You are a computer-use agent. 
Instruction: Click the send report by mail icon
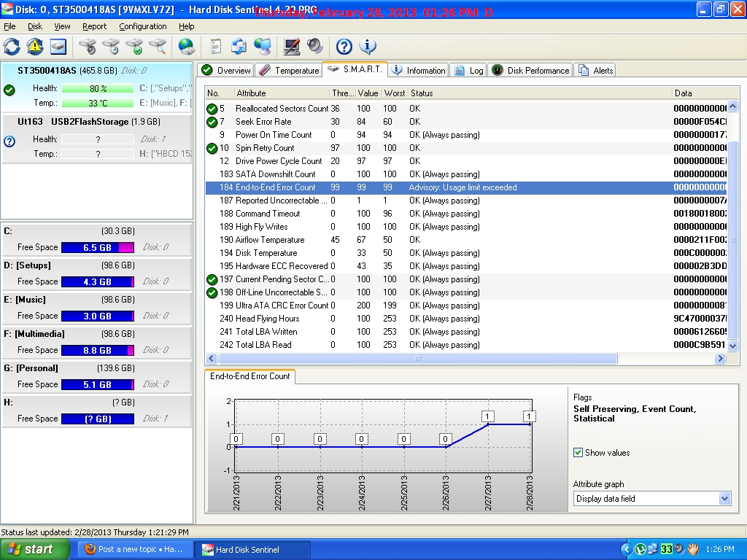click(239, 46)
